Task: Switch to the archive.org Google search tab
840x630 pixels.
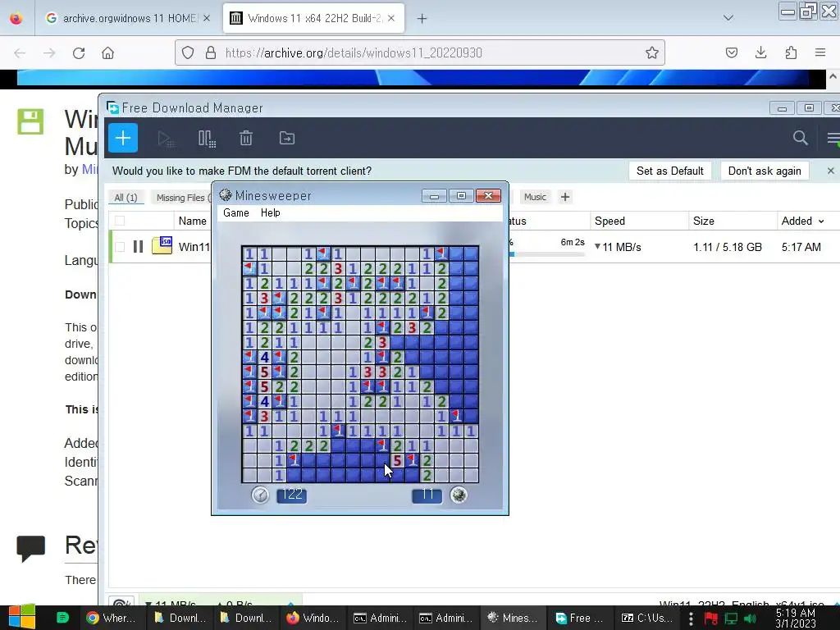Action: tap(129, 18)
